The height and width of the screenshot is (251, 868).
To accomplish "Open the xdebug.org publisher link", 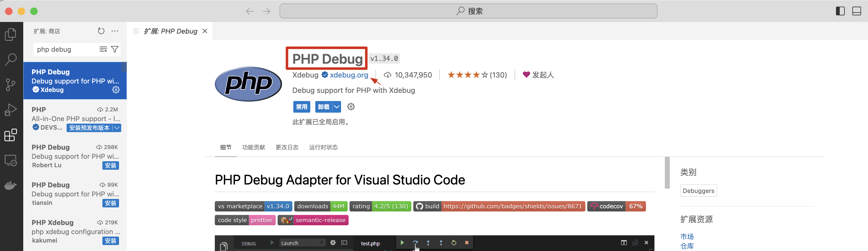I will tap(349, 75).
